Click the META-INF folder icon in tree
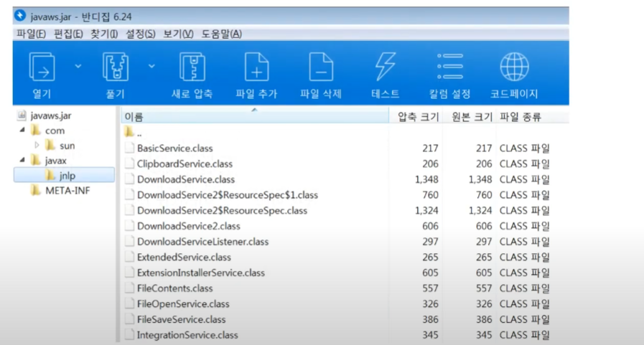This screenshot has width=644, height=345. click(36, 190)
